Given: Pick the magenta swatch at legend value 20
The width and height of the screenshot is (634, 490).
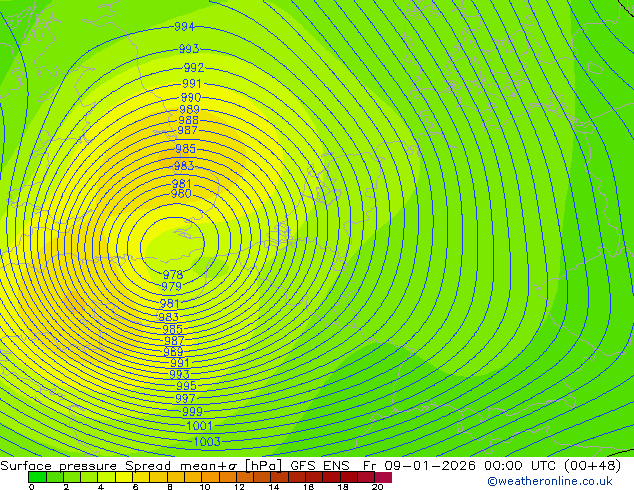Looking at the screenshot, I should (384, 477).
